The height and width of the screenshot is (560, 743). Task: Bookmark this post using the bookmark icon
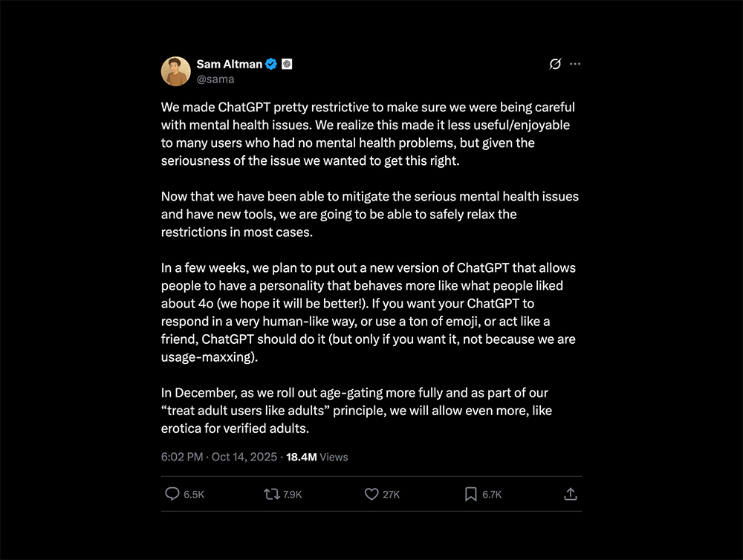coord(470,494)
